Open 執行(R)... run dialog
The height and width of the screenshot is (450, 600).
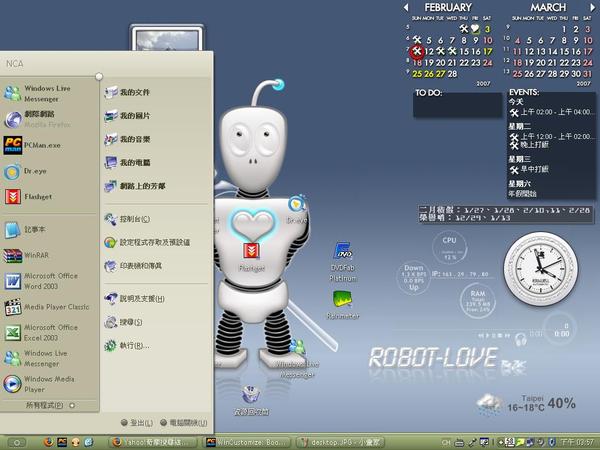[127, 346]
